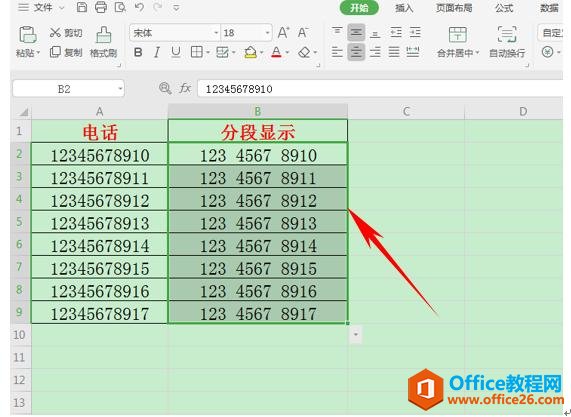Screen dimensions: 571x417
Task: Click the Undo arrow
Action: 139,7
